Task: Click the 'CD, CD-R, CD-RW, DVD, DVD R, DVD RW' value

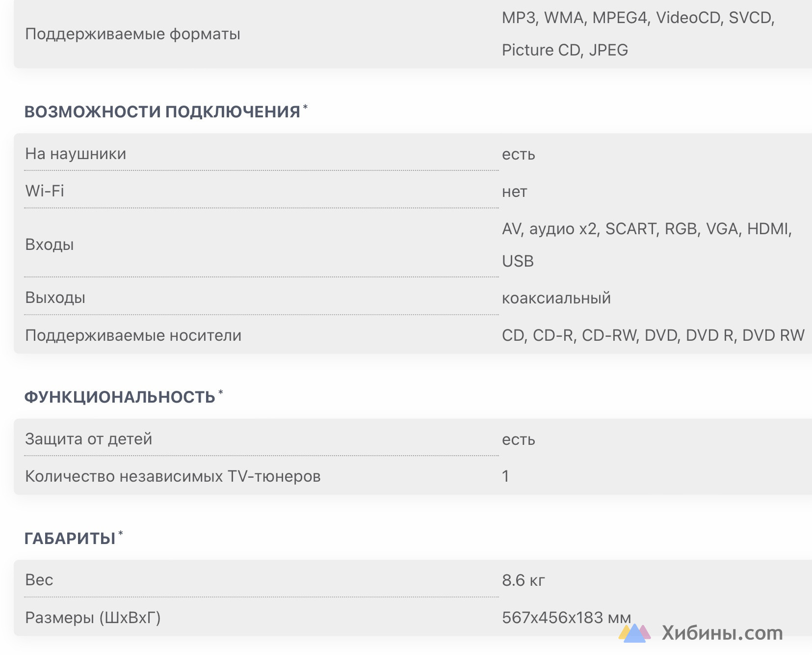Action: (653, 335)
